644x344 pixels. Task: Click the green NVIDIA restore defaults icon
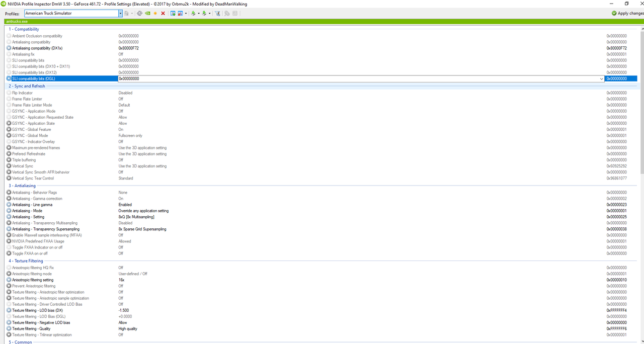(147, 13)
